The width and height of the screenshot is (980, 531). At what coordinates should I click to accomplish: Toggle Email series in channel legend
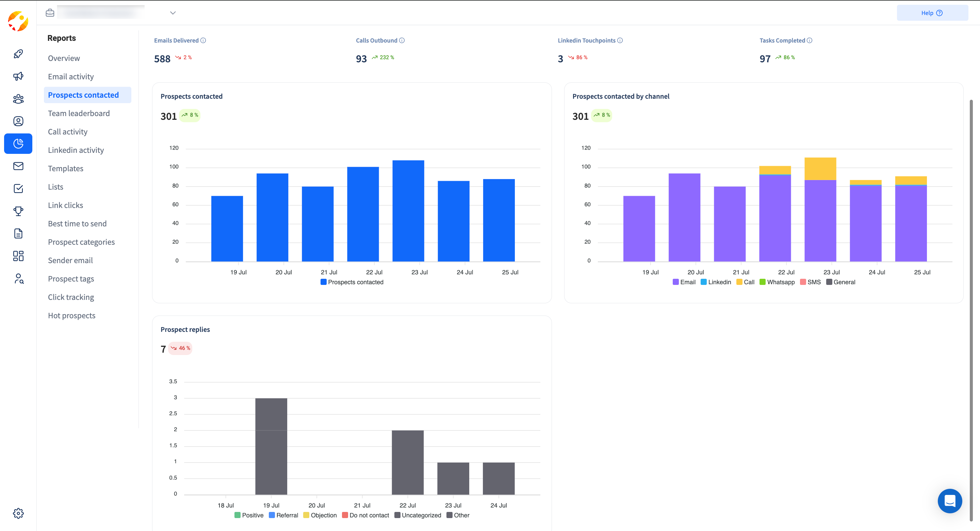[x=684, y=282]
